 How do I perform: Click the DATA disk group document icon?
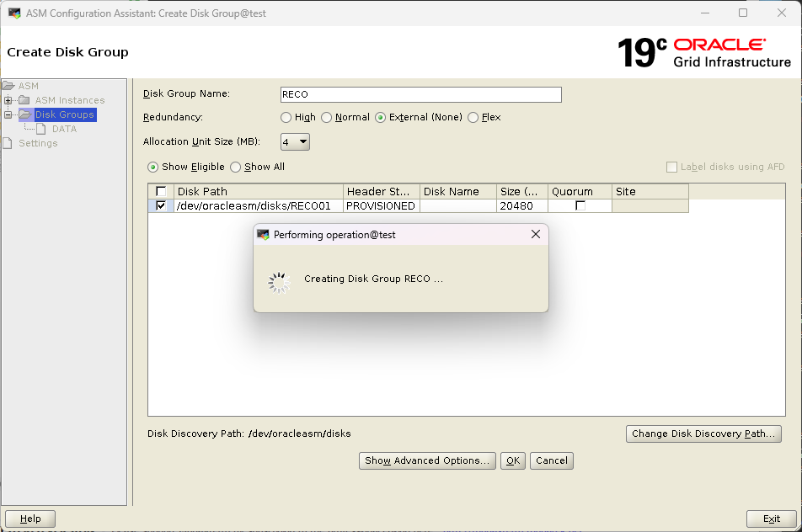point(41,129)
